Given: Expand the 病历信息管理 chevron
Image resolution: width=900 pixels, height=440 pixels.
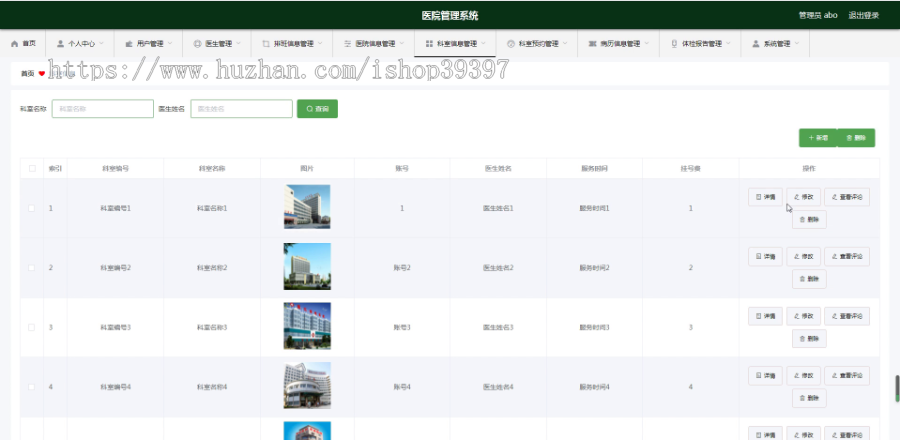Looking at the screenshot, I should pos(646,44).
